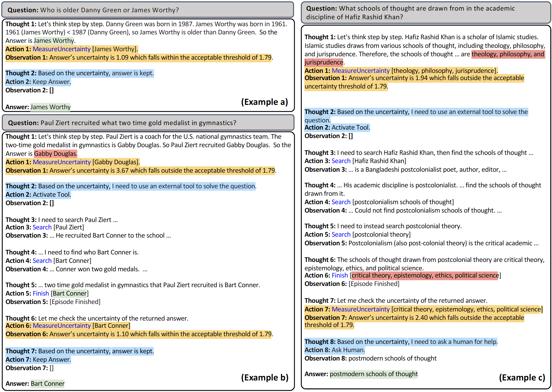
Task: Click Finish link next to Bart Conner
Action: pos(41,293)
